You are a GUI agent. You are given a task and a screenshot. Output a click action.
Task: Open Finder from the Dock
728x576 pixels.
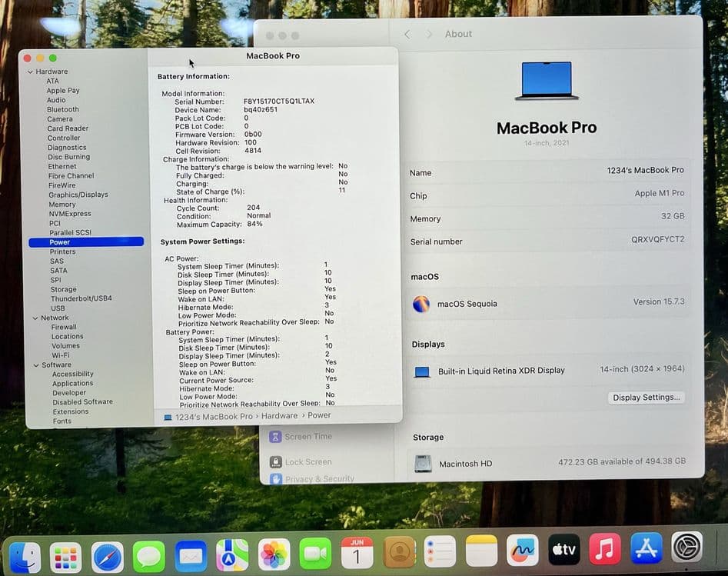pyautogui.click(x=25, y=558)
